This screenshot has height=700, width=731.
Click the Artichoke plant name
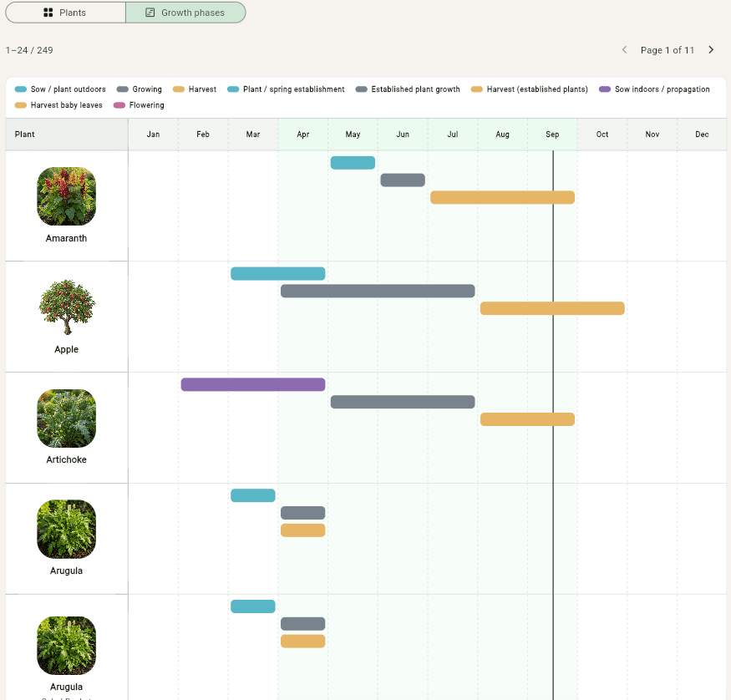coord(66,459)
